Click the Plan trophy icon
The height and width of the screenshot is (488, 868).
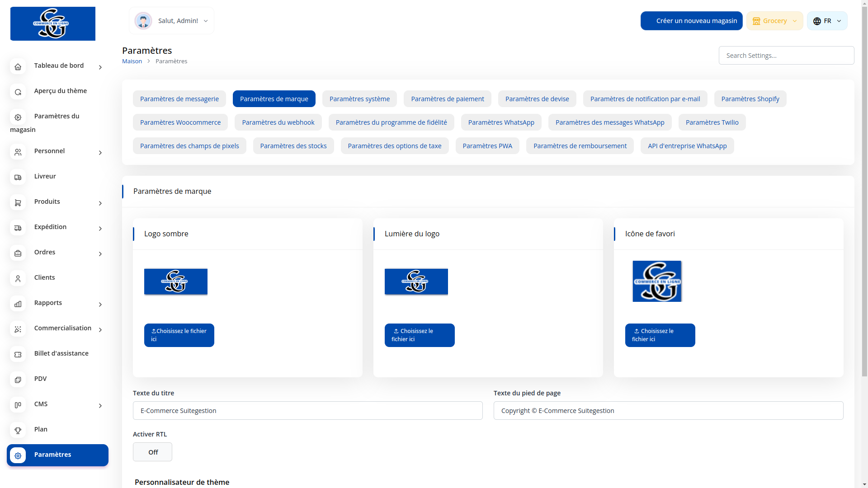click(18, 430)
